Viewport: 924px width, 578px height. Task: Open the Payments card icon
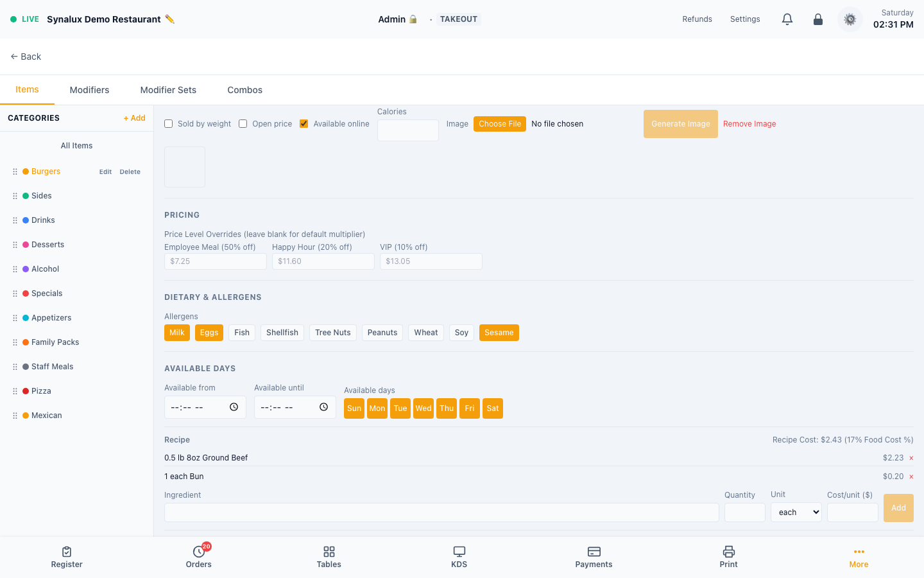[594, 552]
